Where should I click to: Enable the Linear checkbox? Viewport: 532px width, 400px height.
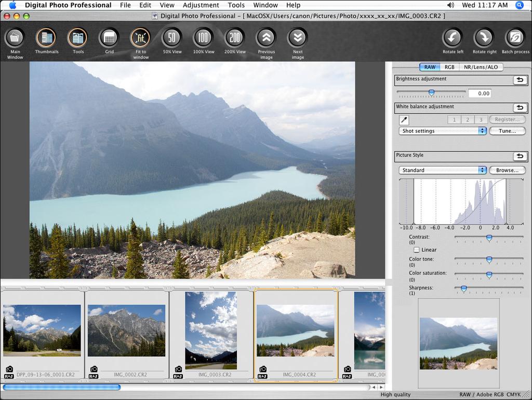[x=416, y=250]
